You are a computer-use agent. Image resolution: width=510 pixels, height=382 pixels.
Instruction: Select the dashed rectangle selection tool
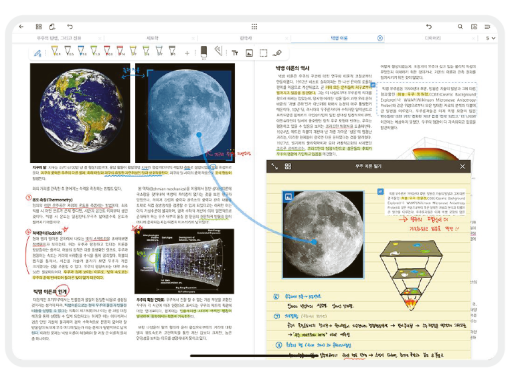(263, 53)
